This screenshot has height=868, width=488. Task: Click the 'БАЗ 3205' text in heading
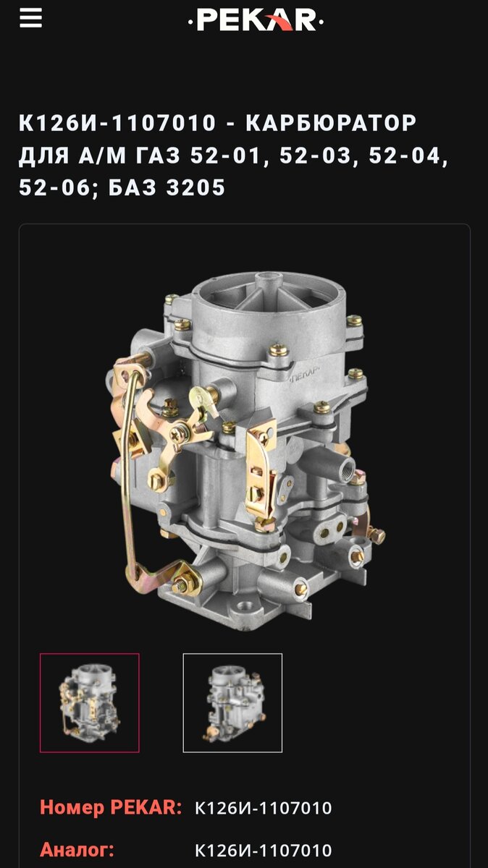pyautogui.click(x=167, y=188)
